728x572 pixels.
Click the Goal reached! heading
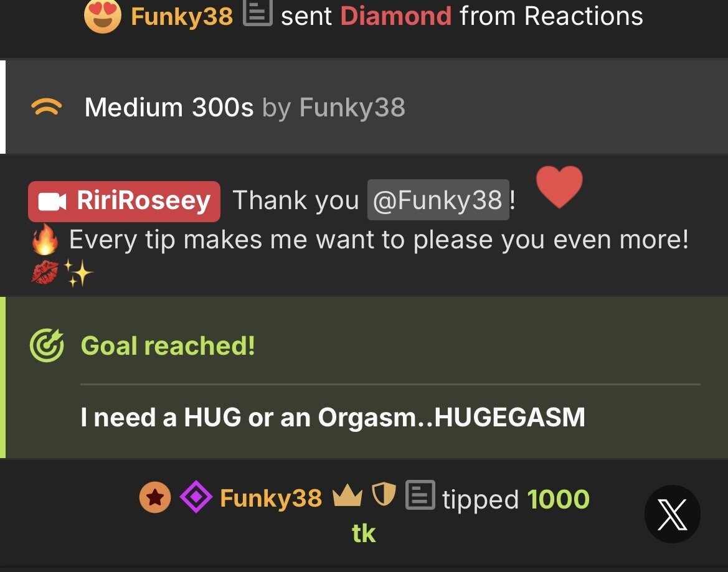(168, 345)
